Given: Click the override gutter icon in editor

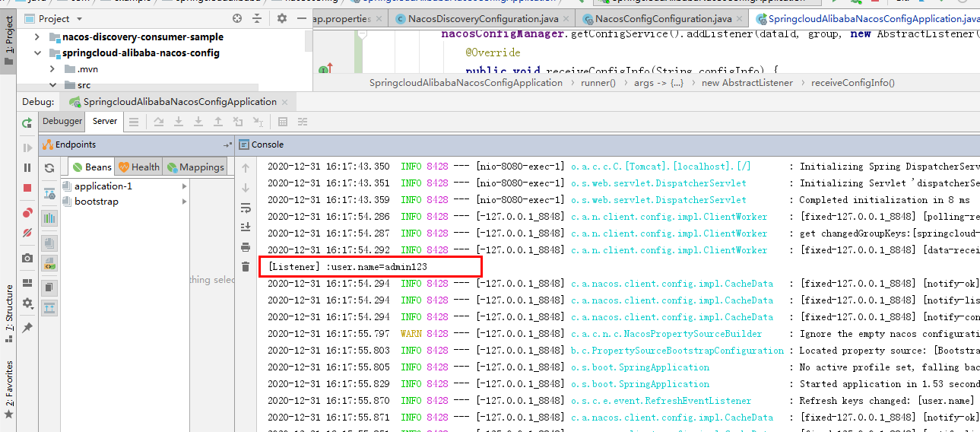Looking at the screenshot, I should (324, 69).
